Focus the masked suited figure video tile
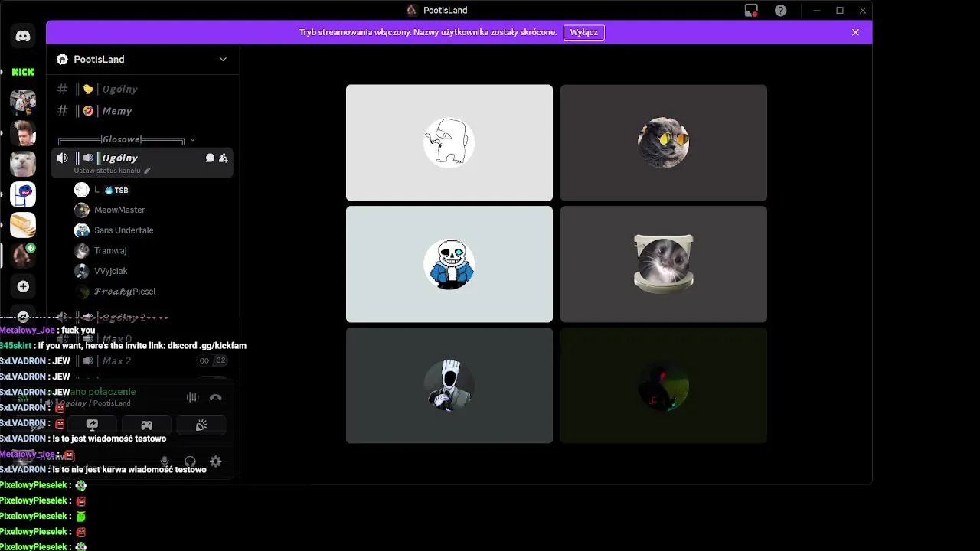This screenshot has height=551, width=980. 449,386
